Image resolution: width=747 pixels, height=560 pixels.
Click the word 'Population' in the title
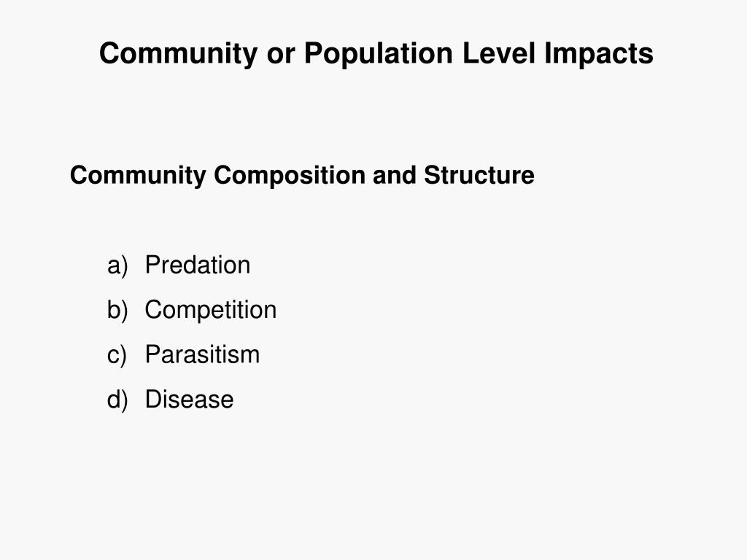tap(379, 53)
